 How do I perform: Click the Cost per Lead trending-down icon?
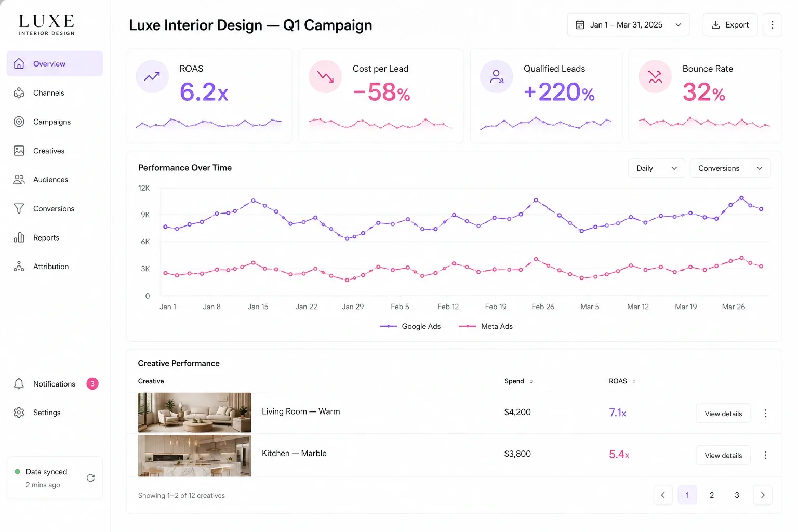pos(325,77)
